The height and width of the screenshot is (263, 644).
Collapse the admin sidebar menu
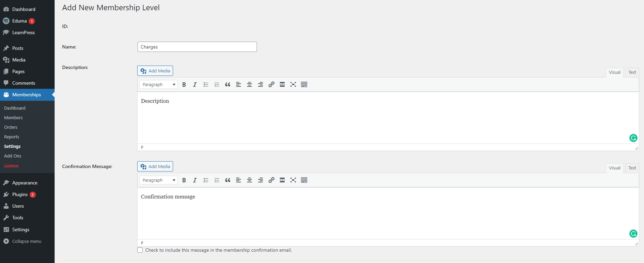pos(27,241)
